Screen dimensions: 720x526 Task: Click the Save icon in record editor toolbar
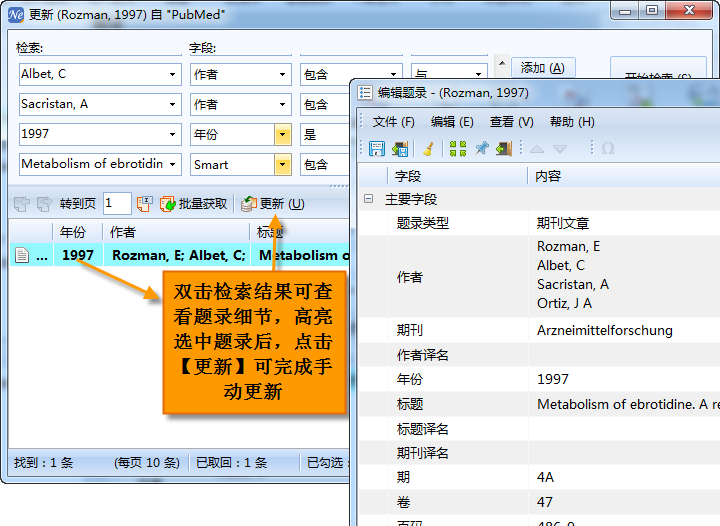point(377,149)
